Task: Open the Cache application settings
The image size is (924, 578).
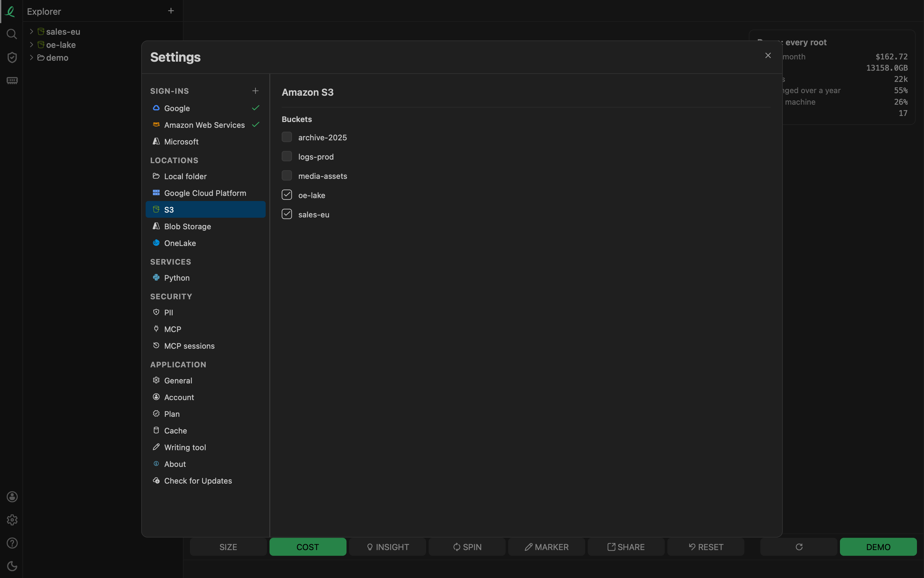Action: (205, 431)
